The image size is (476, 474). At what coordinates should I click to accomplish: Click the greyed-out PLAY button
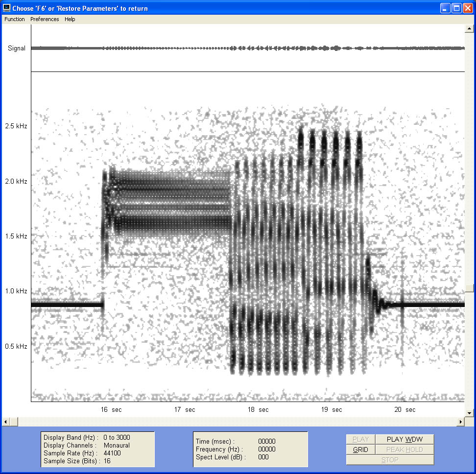[x=360, y=439]
